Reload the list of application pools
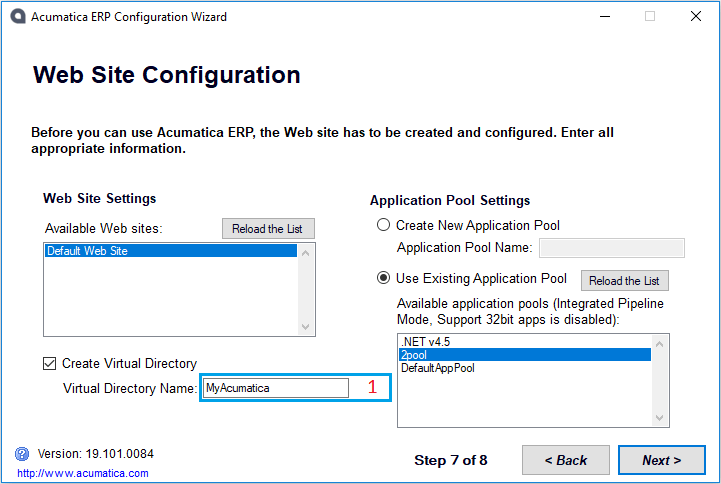Image resolution: width=721 pixels, height=484 pixels. [624, 280]
